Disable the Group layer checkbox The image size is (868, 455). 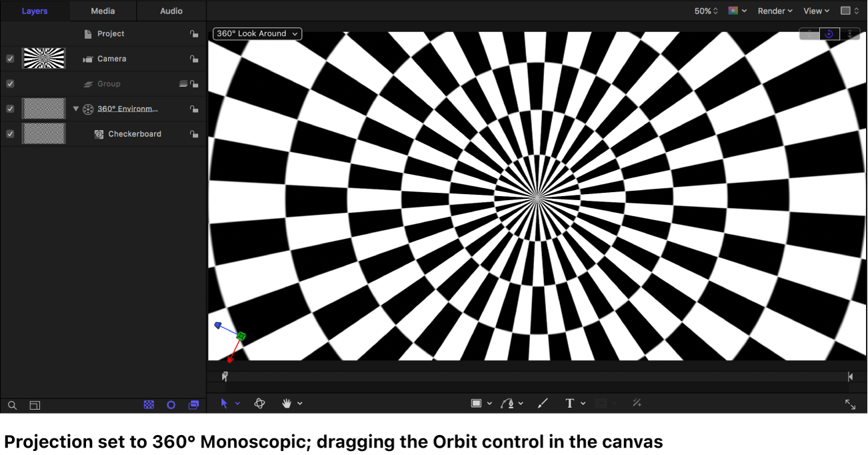(9, 83)
